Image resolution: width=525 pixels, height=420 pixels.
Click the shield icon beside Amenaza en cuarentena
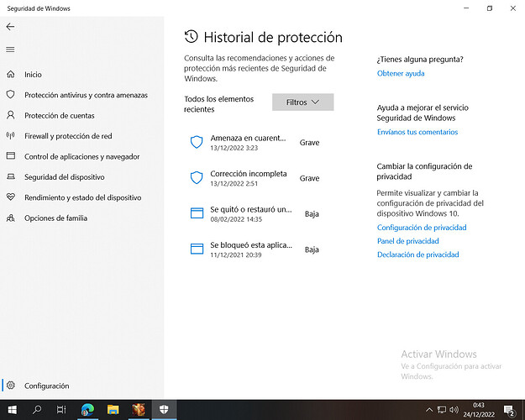[x=197, y=142]
